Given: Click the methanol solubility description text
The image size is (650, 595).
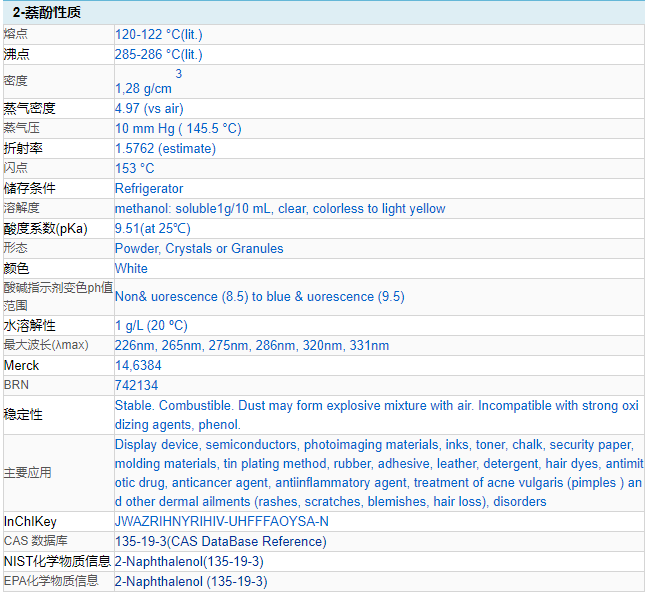Looking at the screenshot, I should coord(280,208).
